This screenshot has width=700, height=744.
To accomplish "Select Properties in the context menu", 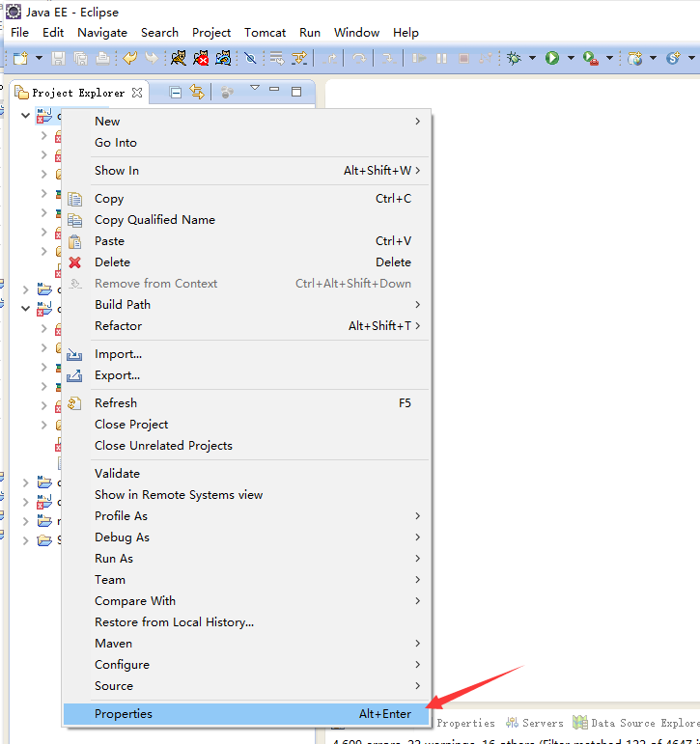I will click(246, 714).
